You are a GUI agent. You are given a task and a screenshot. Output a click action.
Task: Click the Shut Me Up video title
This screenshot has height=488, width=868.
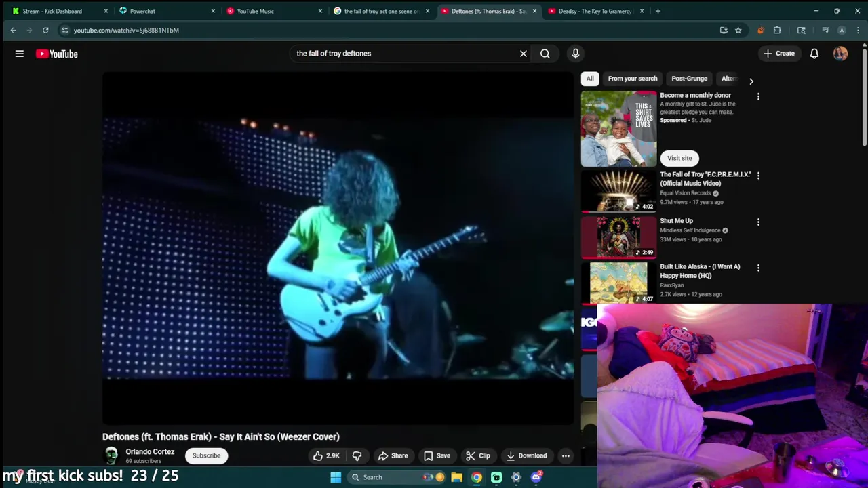pyautogui.click(x=676, y=221)
